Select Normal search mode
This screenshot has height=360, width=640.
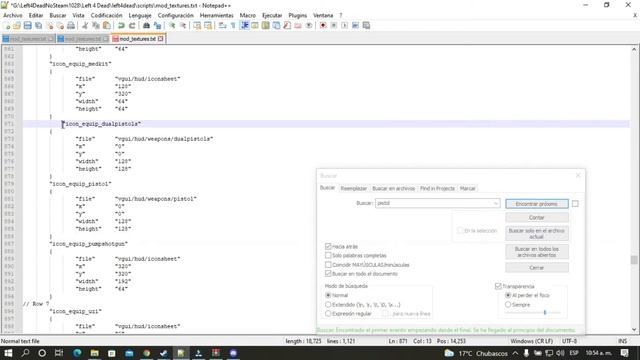pos(328,295)
